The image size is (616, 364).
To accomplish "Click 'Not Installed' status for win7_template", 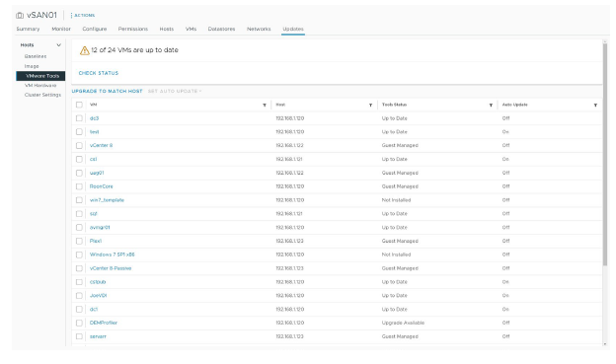I will 396,200.
